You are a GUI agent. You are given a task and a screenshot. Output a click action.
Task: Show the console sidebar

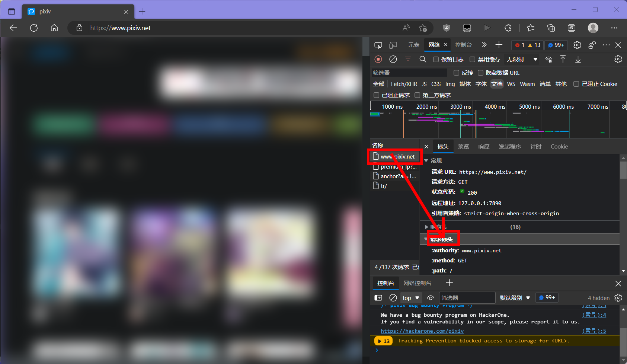coord(378,298)
